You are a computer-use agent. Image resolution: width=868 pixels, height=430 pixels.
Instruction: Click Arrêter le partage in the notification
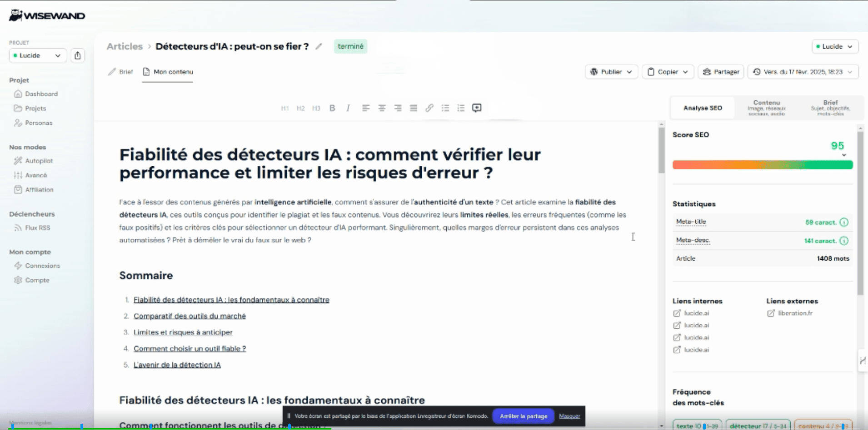pos(523,416)
